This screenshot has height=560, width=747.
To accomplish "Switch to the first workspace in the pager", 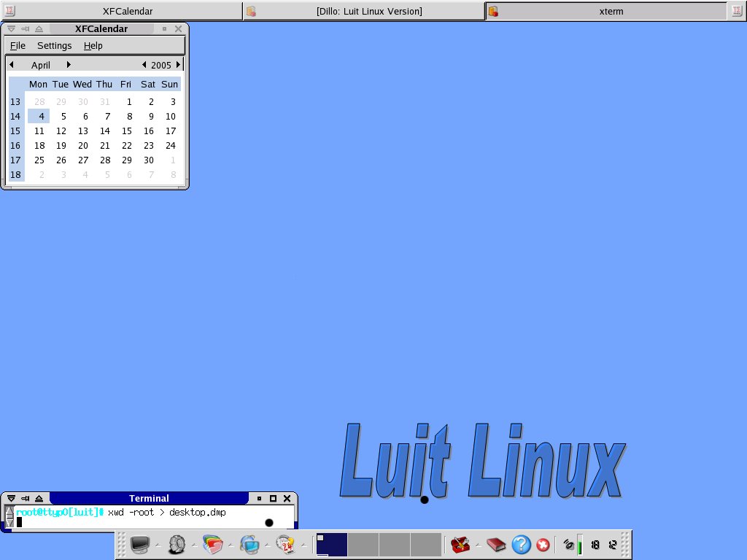I will click(x=332, y=544).
